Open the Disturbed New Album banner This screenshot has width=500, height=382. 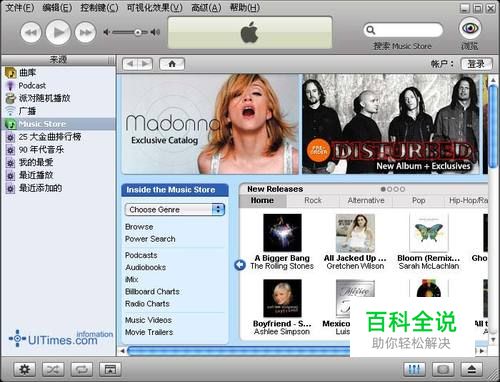click(391, 124)
